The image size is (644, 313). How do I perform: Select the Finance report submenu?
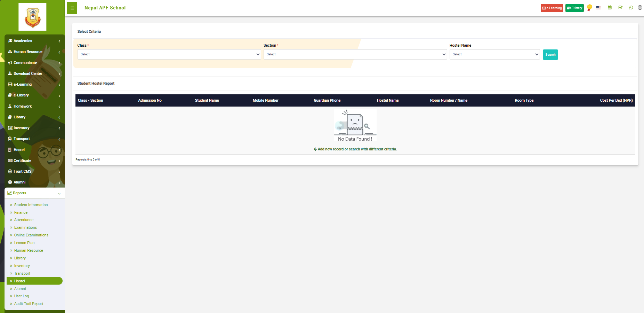pyautogui.click(x=21, y=212)
